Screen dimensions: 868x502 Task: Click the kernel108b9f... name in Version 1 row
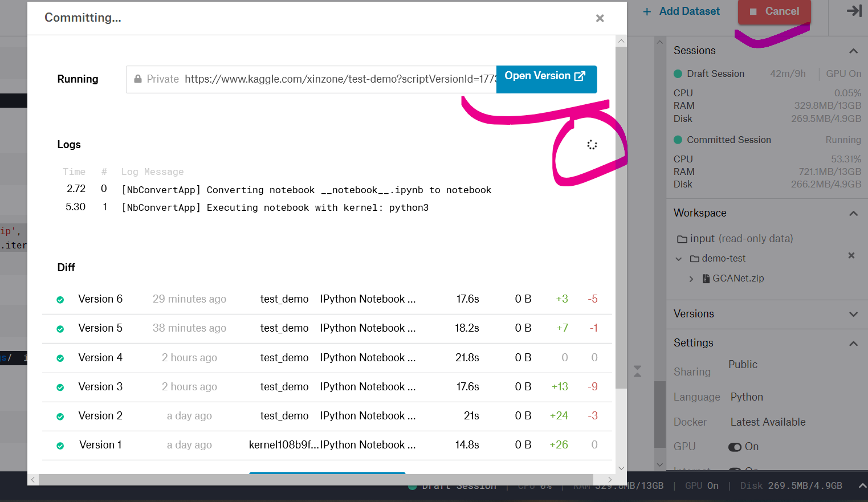(x=283, y=445)
